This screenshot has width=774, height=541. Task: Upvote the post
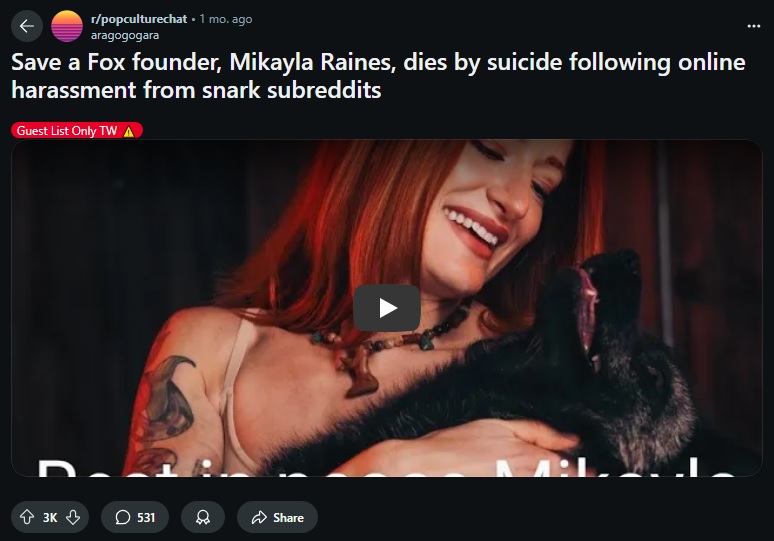(x=27, y=517)
